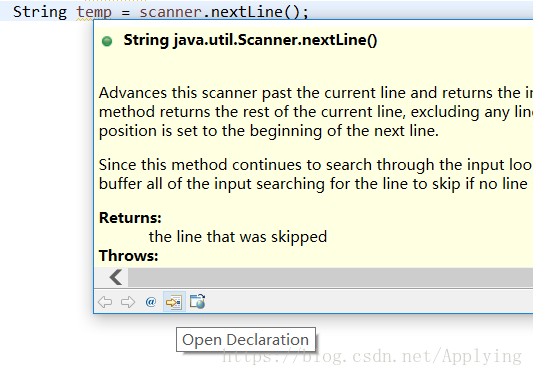This screenshot has height=376, width=533.
Task: Click the green public method circle icon
Action: click(107, 41)
